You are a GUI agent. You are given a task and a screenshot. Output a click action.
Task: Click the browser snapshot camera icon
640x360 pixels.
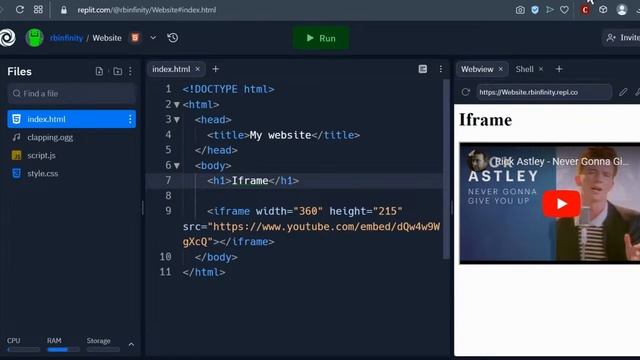point(520,10)
